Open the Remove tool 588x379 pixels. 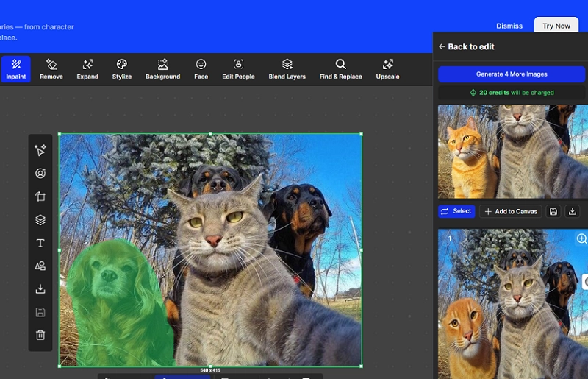(x=51, y=69)
